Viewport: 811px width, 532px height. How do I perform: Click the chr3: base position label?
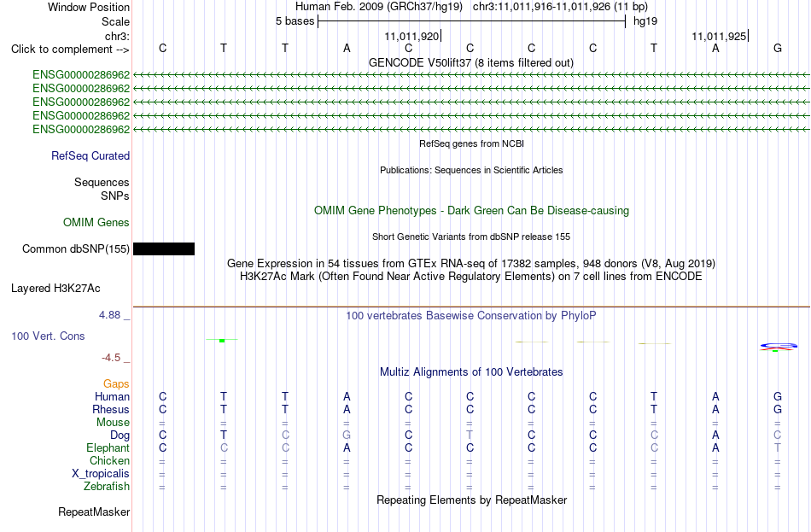(x=118, y=36)
